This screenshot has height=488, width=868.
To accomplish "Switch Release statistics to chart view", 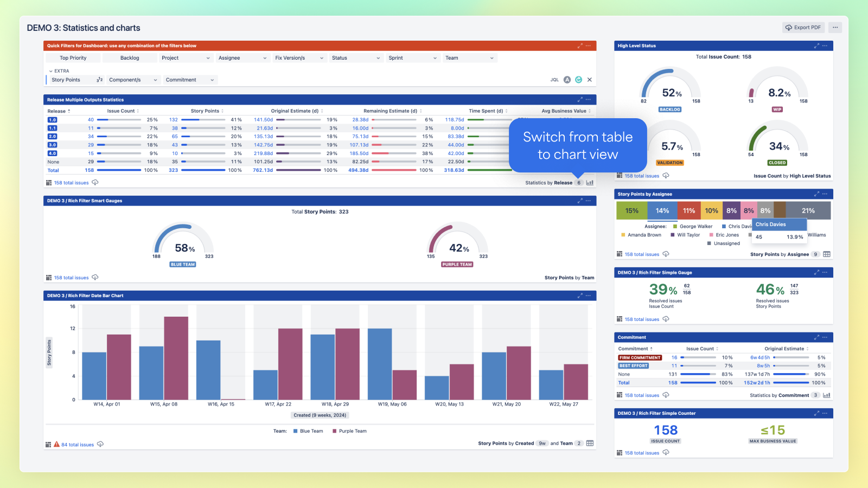I will [x=590, y=183].
